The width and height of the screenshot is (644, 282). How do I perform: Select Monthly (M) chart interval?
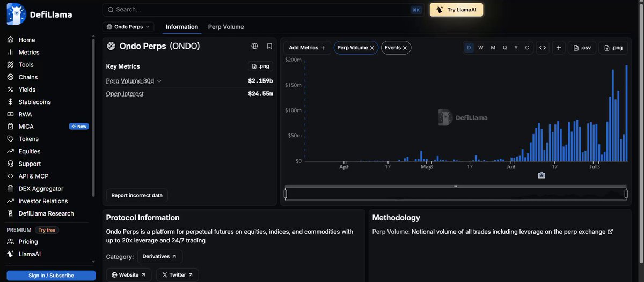pyautogui.click(x=493, y=48)
